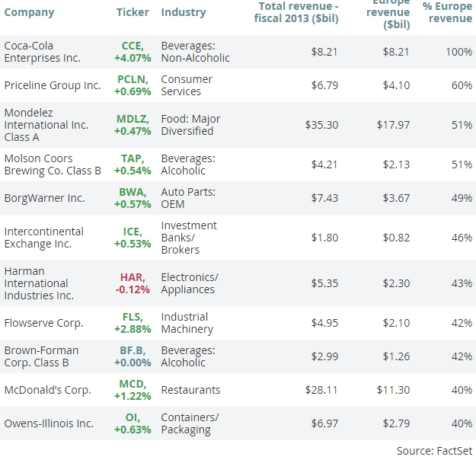Click the MCD ticker link

tap(133, 384)
